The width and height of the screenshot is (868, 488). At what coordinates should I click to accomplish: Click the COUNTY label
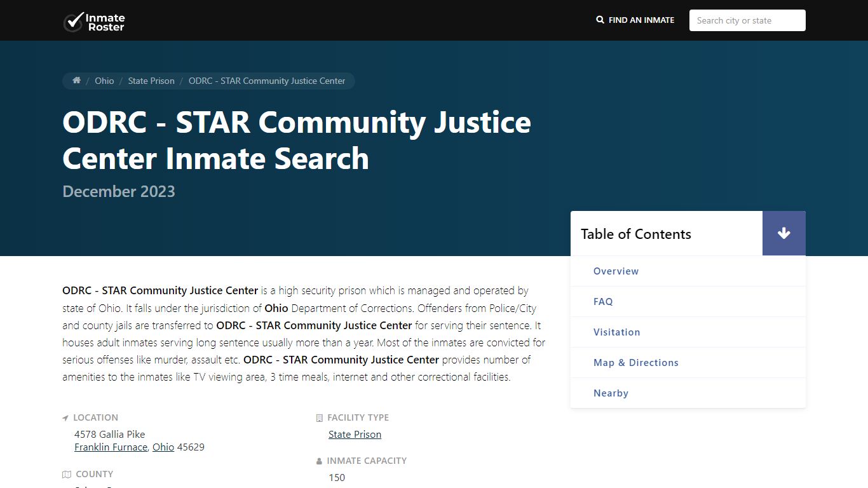(94, 474)
